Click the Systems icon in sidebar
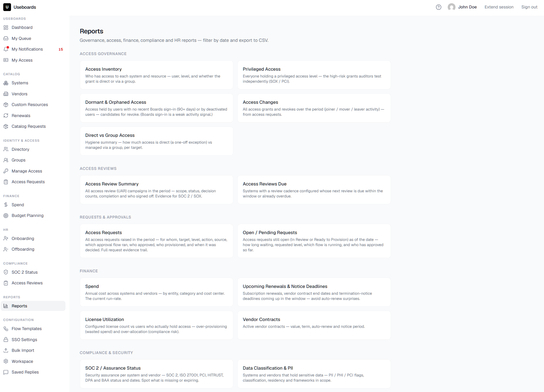Viewport: 544px width, 392px height. [x=6, y=83]
